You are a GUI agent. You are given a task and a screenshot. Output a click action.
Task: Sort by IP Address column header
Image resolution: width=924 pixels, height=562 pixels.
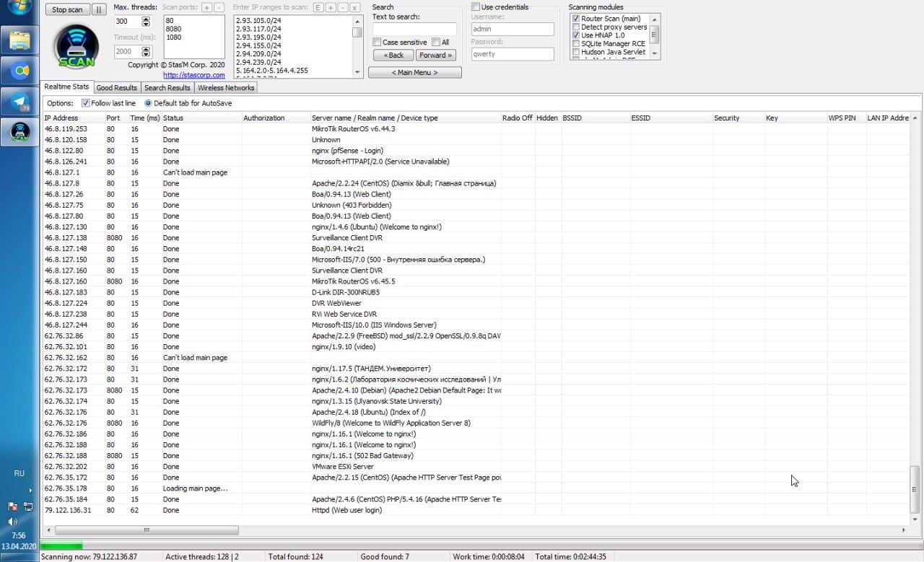click(73, 118)
